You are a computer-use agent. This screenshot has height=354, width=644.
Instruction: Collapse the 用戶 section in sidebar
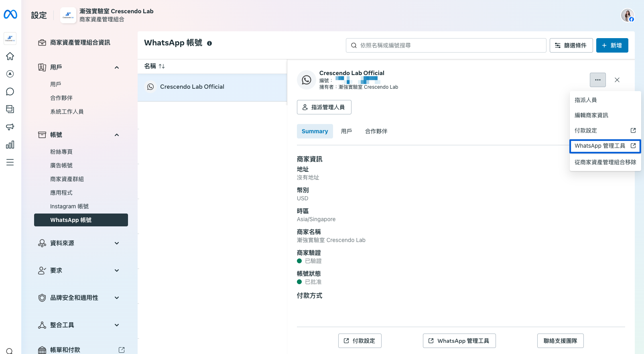tap(117, 67)
